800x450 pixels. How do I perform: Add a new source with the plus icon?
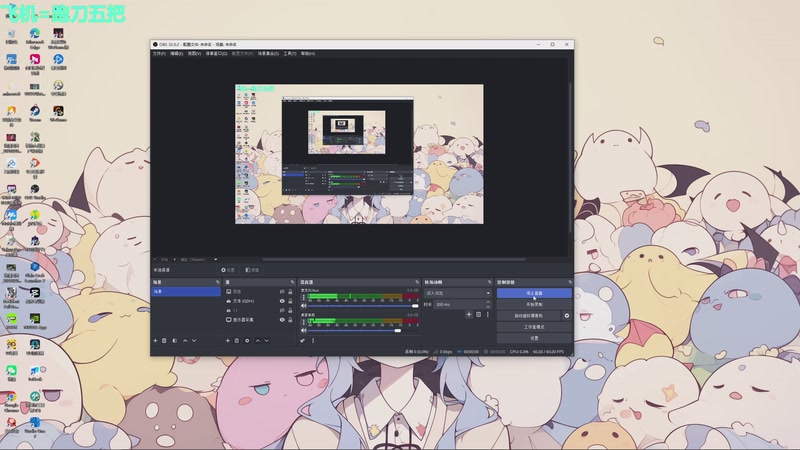228,340
